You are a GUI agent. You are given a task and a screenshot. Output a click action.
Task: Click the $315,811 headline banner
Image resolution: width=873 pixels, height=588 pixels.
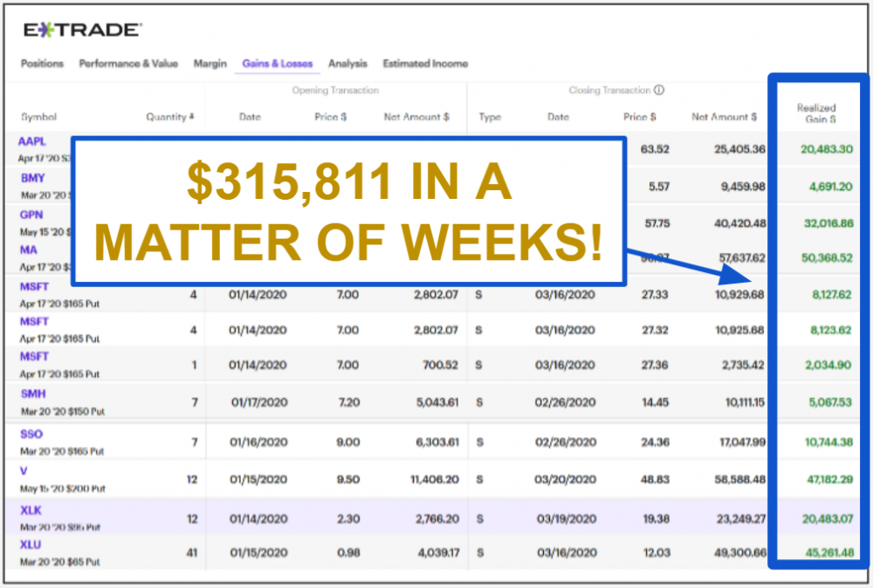point(348,211)
